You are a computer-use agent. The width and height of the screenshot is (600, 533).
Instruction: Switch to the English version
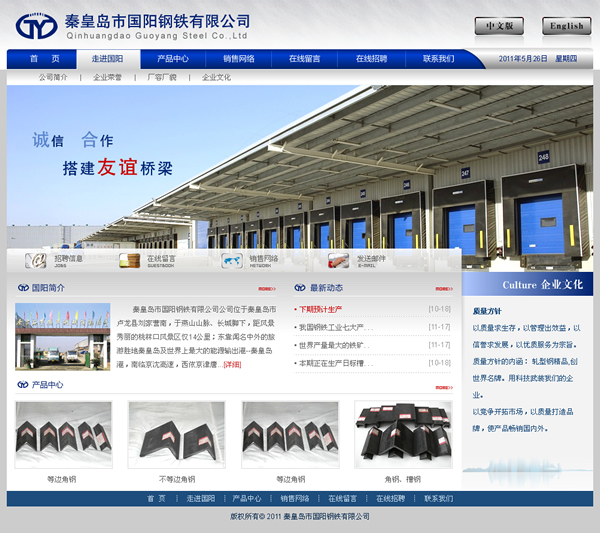click(x=566, y=26)
